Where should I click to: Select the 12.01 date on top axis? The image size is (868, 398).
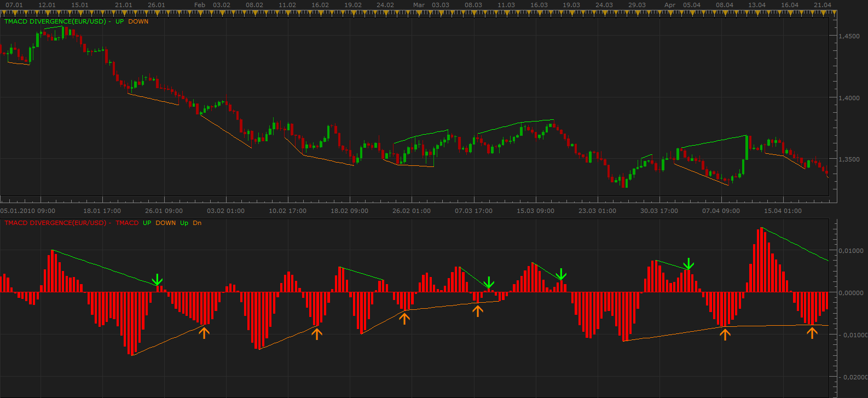(x=47, y=5)
